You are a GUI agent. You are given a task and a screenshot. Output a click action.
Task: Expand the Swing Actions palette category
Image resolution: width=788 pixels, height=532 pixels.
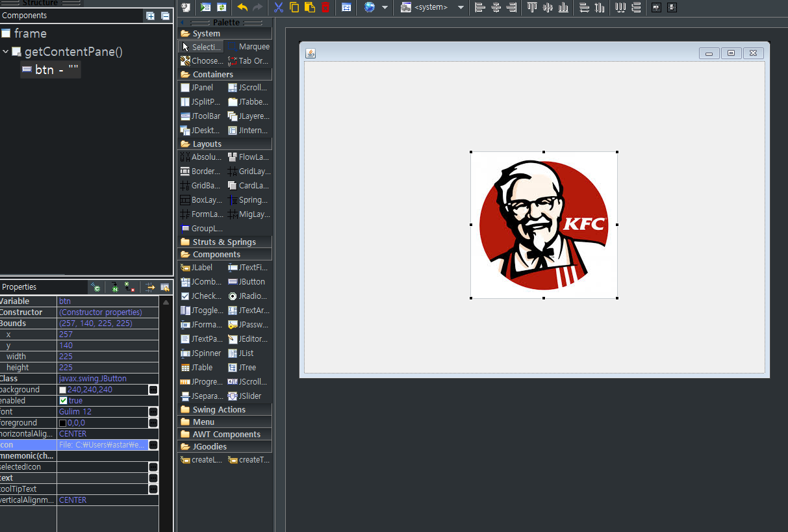point(225,410)
